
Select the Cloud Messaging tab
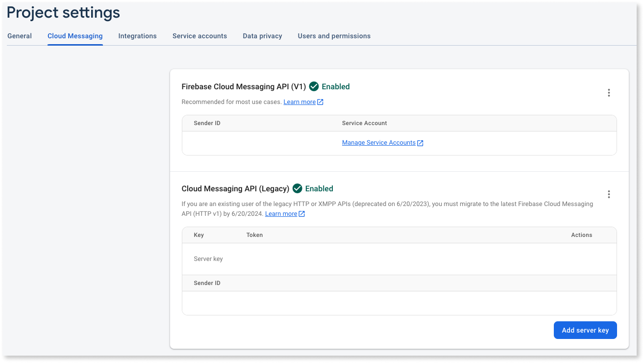75,36
